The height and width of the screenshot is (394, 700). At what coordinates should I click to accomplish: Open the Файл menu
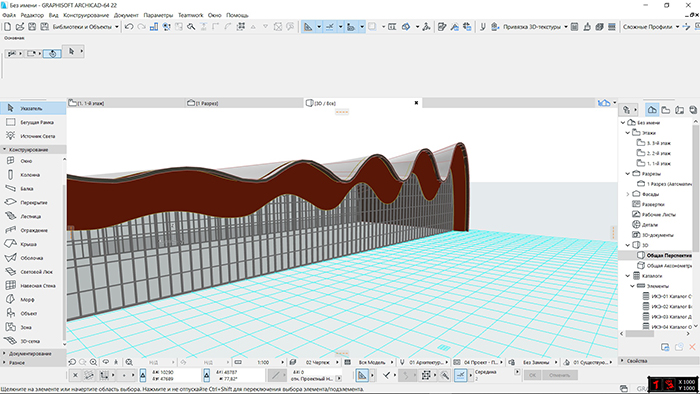tap(9, 15)
